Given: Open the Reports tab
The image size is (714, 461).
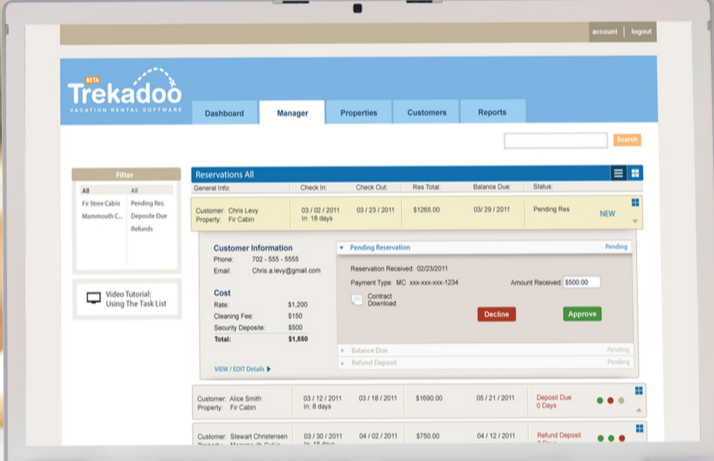Looking at the screenshot, I should point(492,112).
